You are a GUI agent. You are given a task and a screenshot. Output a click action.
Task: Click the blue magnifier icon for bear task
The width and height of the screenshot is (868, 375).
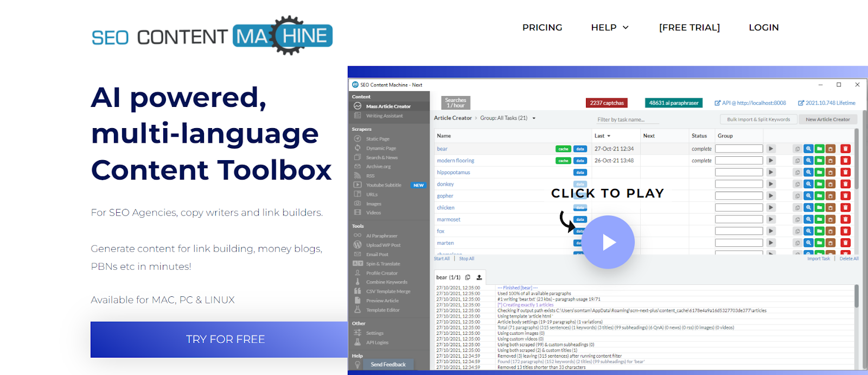[808, 149]
